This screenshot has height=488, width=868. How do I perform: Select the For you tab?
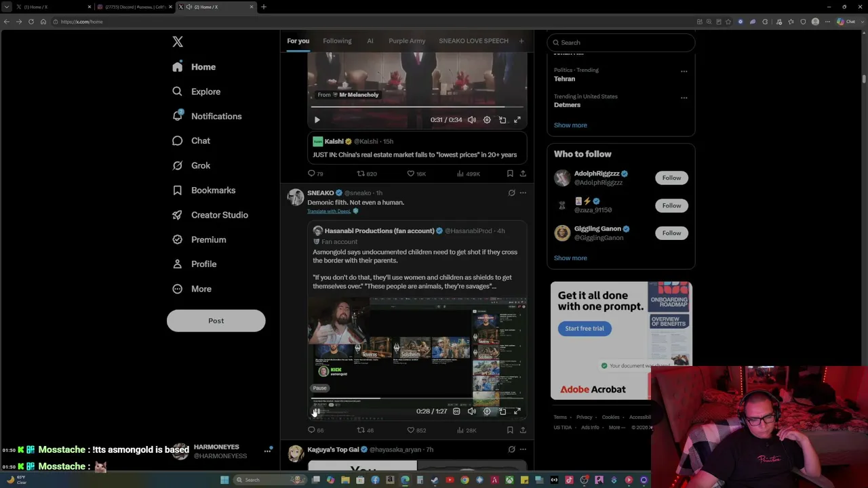click(298, 41)
